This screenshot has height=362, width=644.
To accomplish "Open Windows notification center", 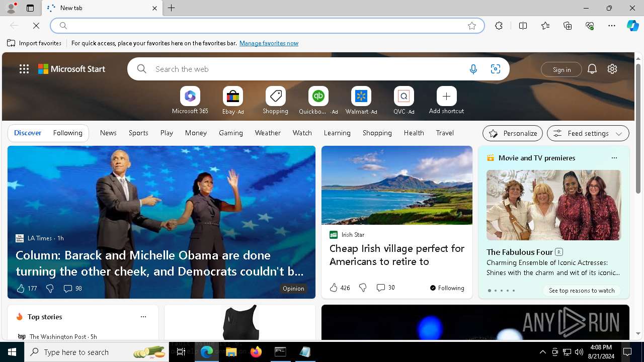I will (x=627, y=352).
